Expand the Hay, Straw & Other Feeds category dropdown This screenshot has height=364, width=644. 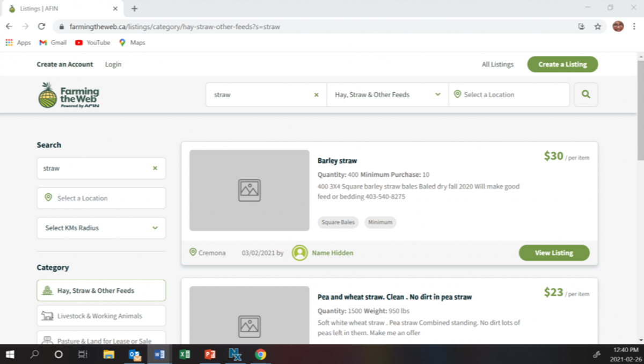387,94
